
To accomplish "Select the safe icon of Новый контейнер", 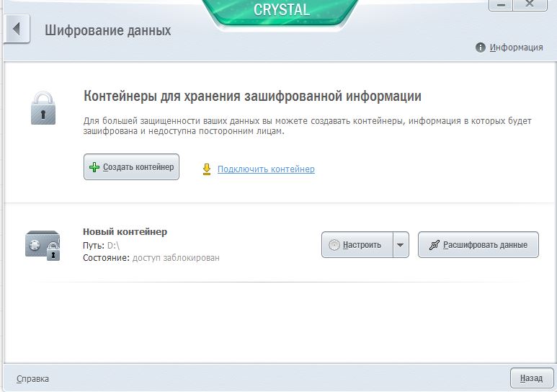I will (43, 245).
